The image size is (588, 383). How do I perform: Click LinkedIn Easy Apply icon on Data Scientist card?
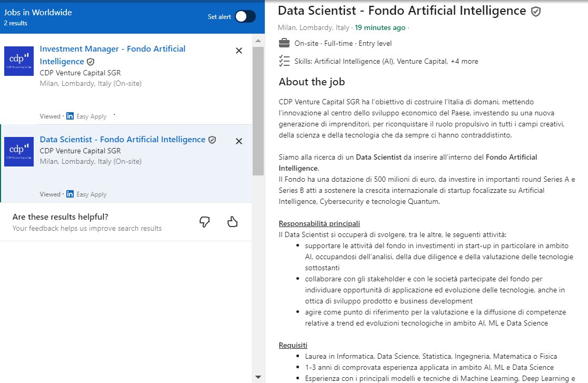click(70, 194)
